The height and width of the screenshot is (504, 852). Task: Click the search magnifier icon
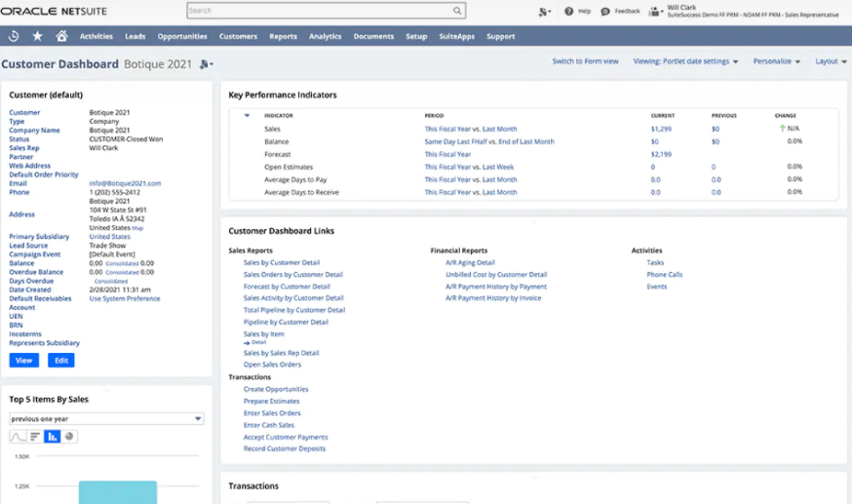(x=457, y=11)
